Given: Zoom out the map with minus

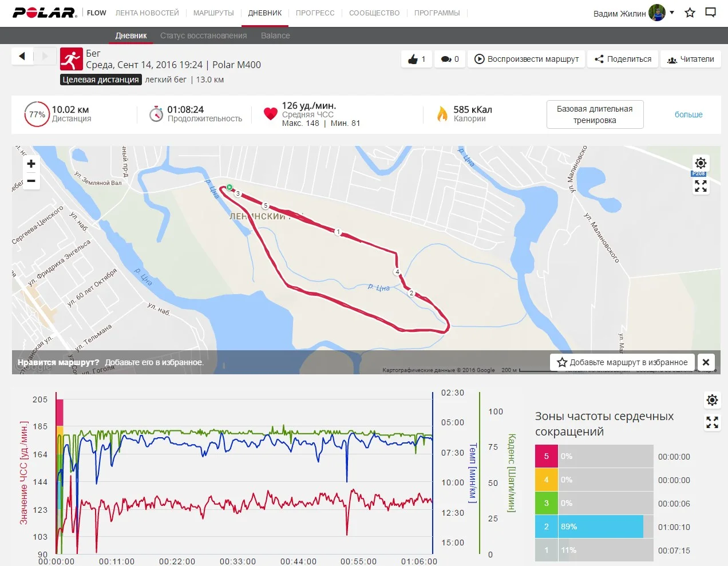Looking at the screenshot, I should (31, 181).
